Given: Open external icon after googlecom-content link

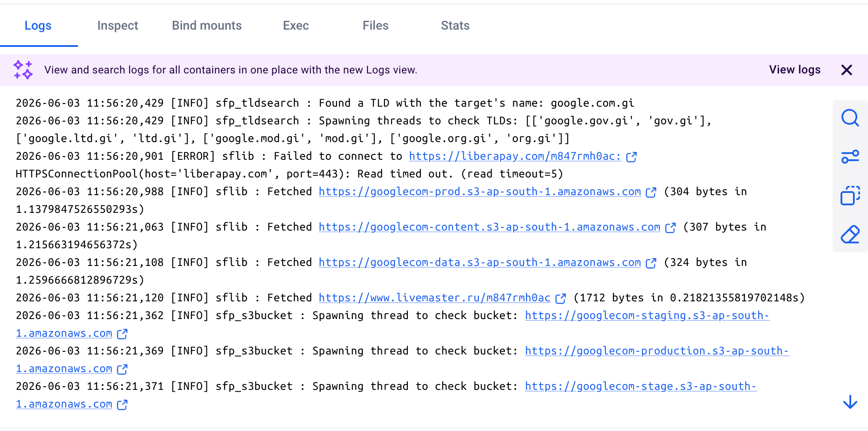Looking at the screenshot, I should [x=670, y=227].
